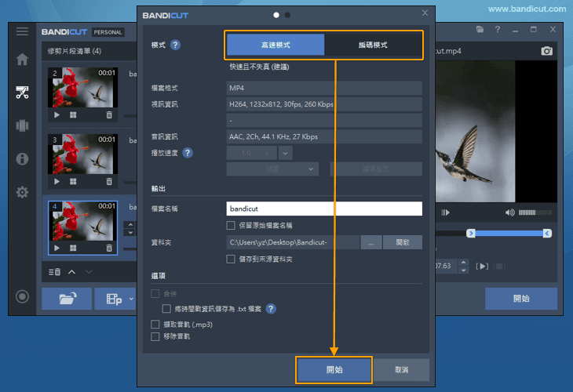Click the snapshot camera icon
Viewport: 573px width, 392px height.
pos(547,51)
